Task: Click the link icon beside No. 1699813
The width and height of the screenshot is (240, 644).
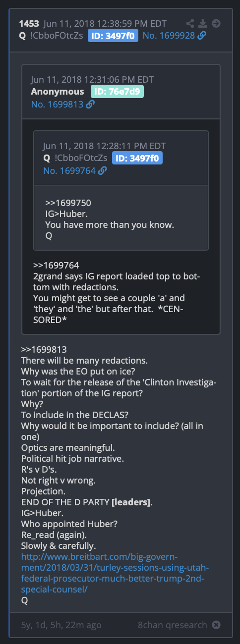Action: 90,104
